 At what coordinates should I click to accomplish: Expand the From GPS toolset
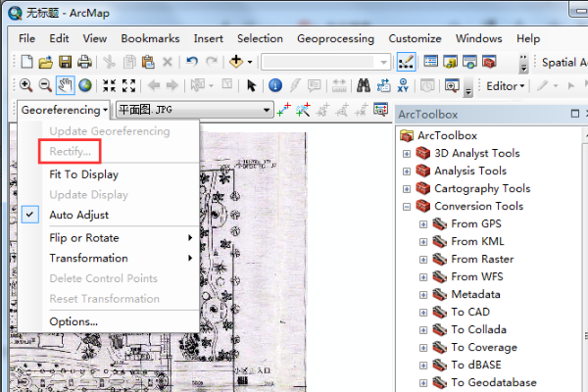423,224
